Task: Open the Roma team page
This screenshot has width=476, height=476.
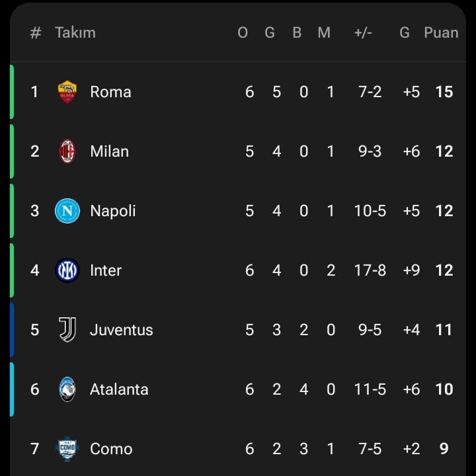Action: pos(110,92)
